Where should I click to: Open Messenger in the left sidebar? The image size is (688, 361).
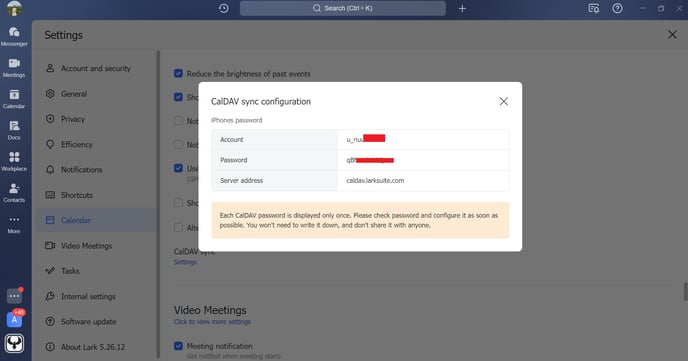coord(14,36)
